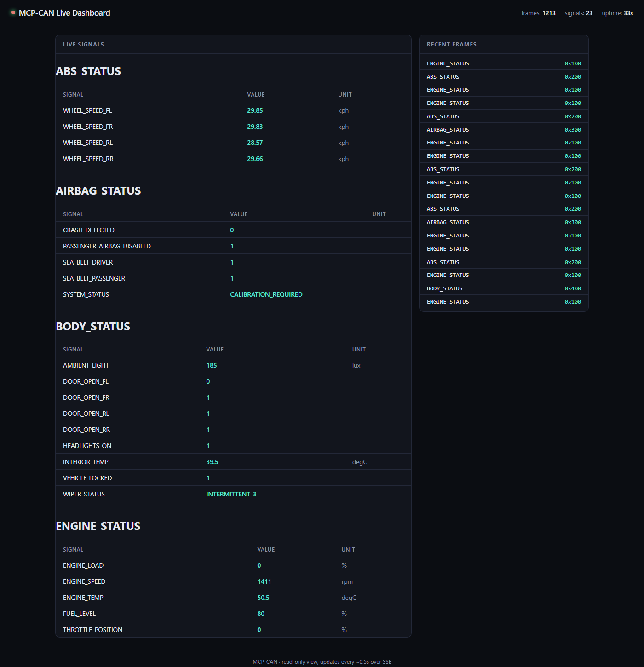Click the ENGINE_LOAD signal name

coord(83,565)
